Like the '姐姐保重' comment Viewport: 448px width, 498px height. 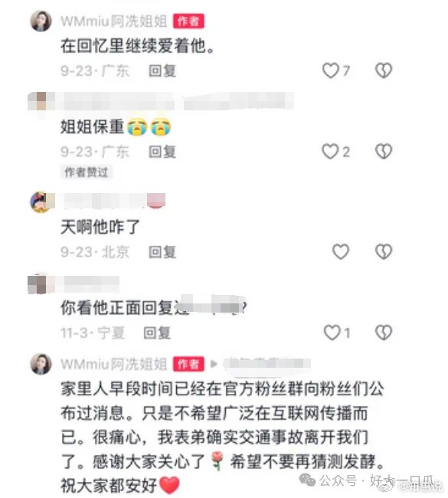pos(330,152)
